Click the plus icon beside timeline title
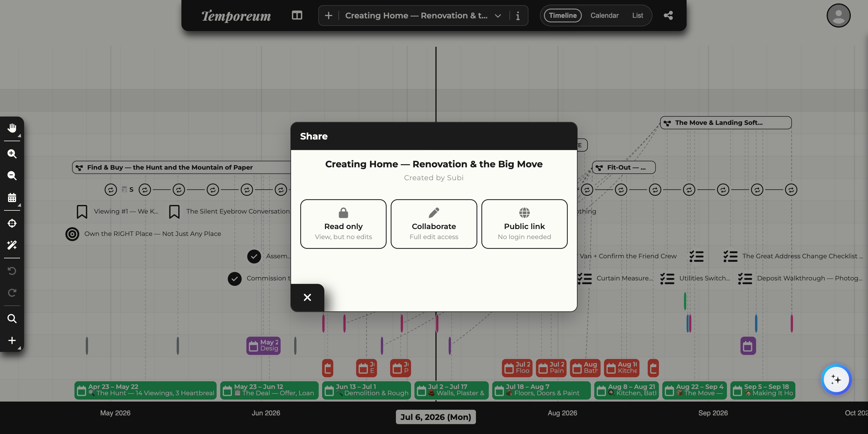This screenshot has width=868, height=434. (329, 15)
